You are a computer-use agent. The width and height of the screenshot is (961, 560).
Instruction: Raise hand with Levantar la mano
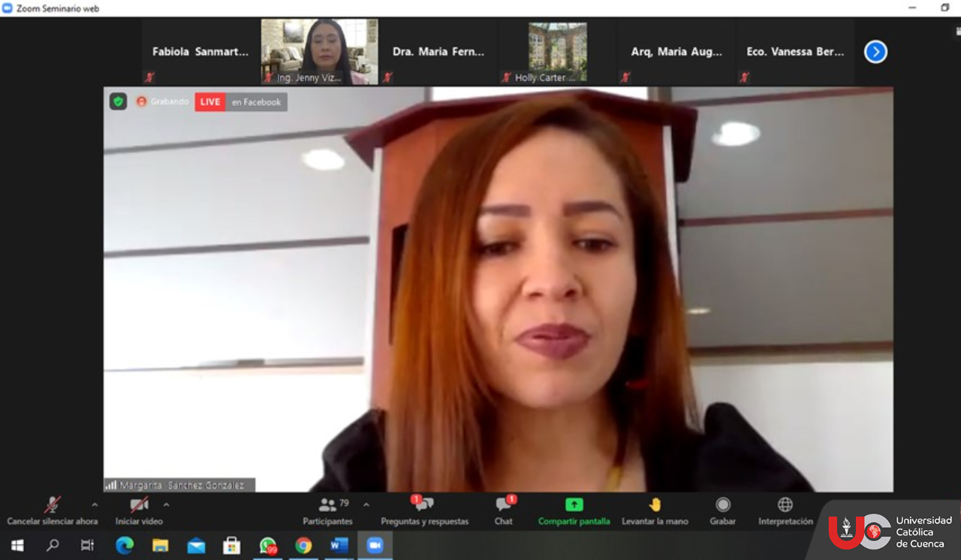655,510
